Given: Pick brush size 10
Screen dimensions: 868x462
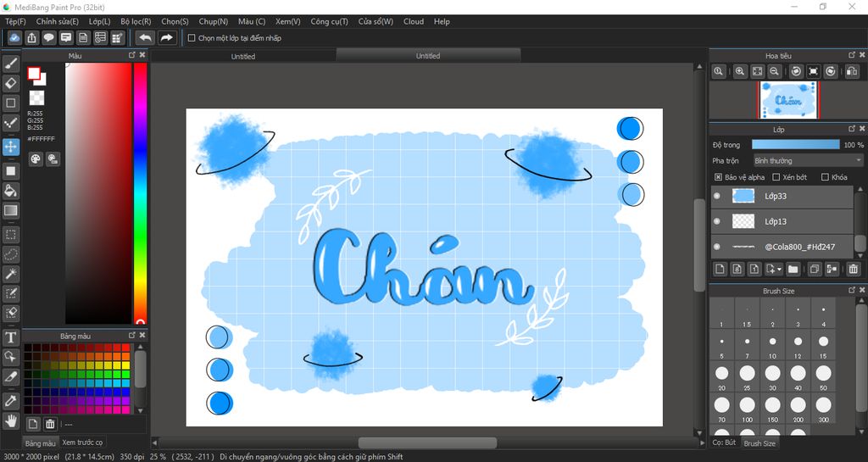Looking at the screenshot, I should [772, 345].
